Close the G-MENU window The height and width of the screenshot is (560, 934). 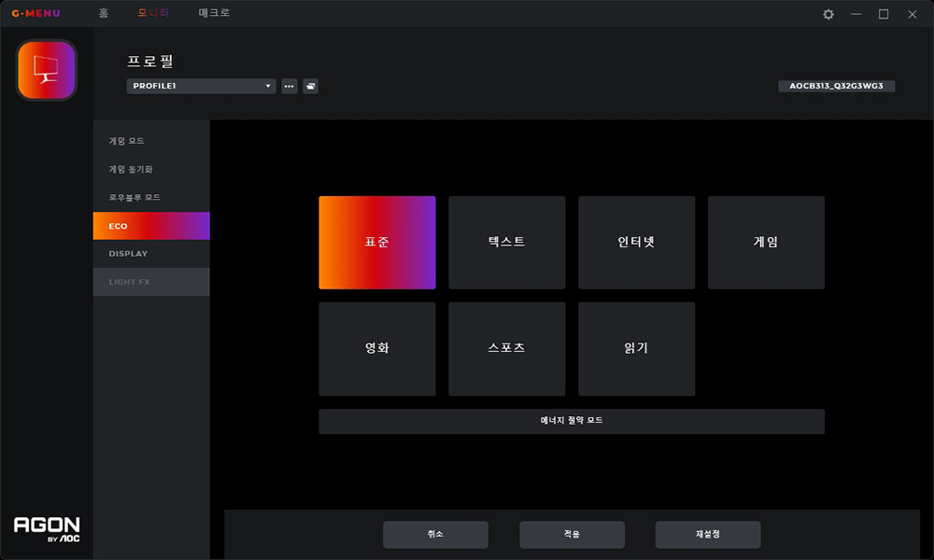[912, 14]
